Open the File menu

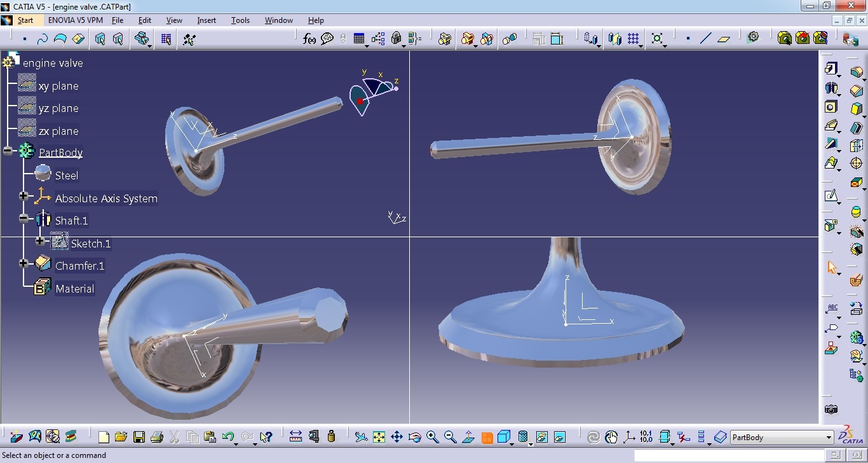[118, 20]
